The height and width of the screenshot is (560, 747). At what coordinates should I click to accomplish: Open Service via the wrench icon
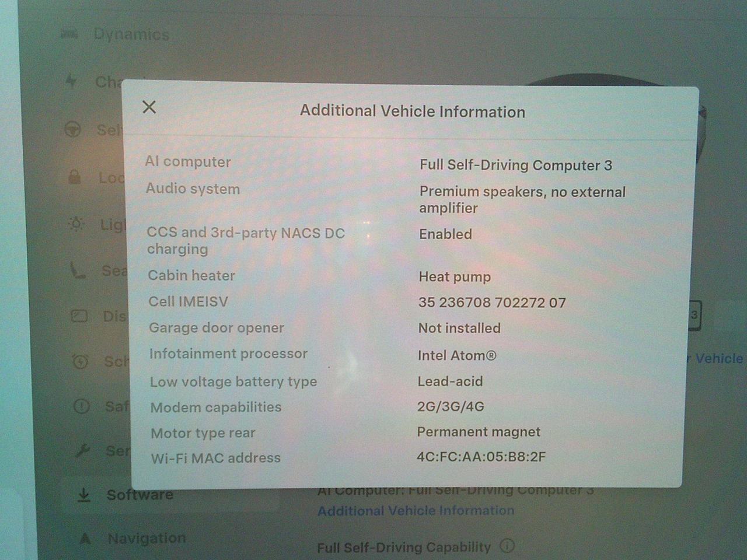83,451
